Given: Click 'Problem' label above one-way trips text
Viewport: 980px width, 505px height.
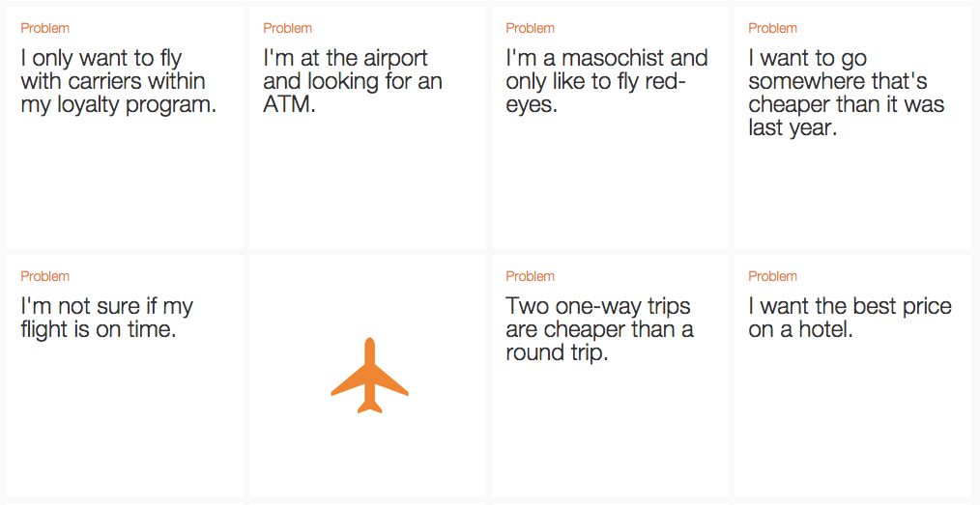Looking at the screenshot, I should pos(530,276).
